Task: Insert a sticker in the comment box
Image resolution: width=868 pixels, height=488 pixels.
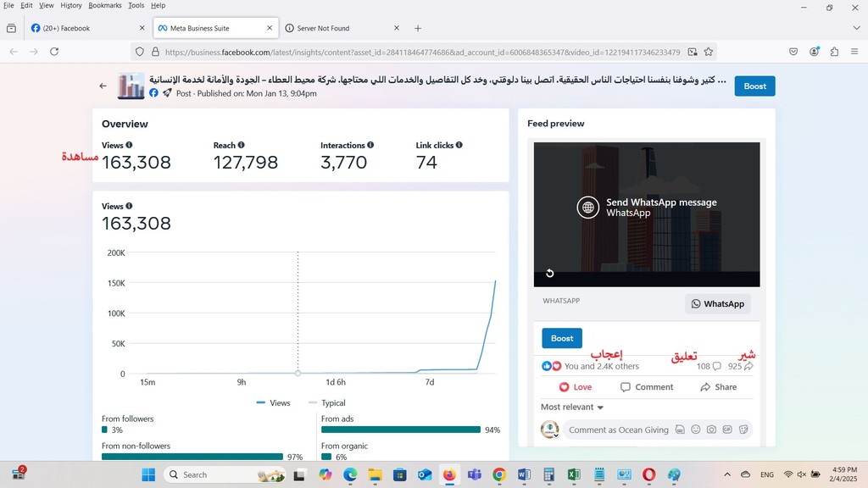Action: pyautogui.click(x=743, y=430)
